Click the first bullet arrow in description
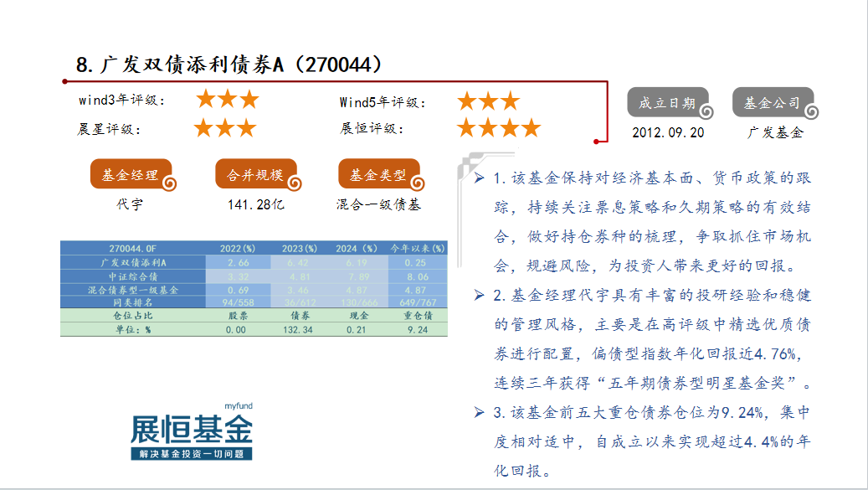This screenshot has height=490, width=868. [479, 178]
